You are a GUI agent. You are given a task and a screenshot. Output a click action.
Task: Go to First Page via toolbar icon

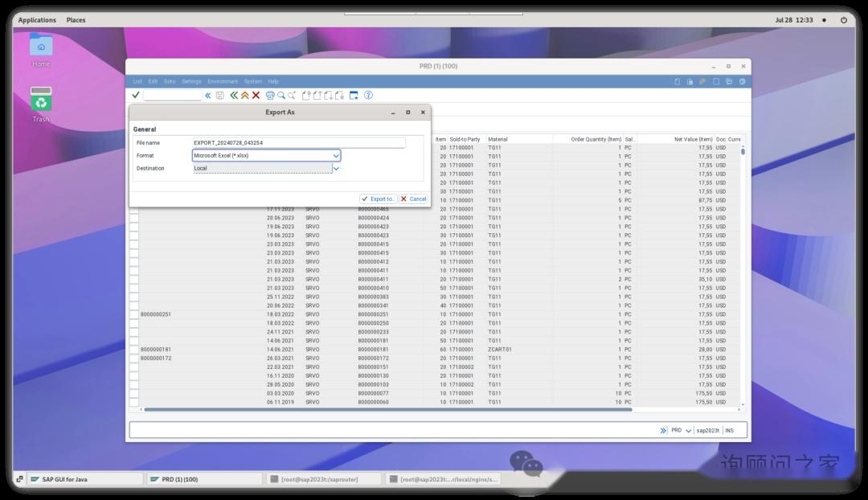306,95
